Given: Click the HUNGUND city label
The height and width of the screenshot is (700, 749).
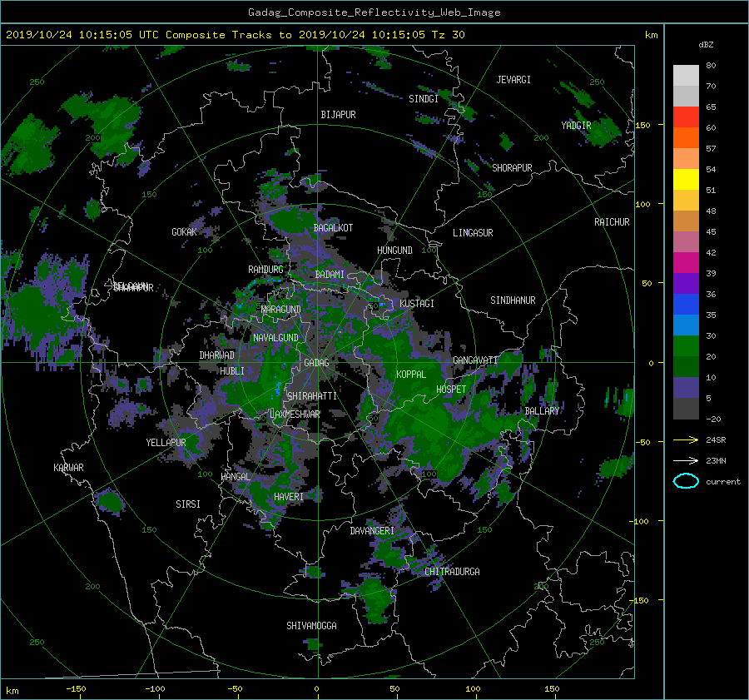Looking at the screenshot, I should tap(394, 251).
